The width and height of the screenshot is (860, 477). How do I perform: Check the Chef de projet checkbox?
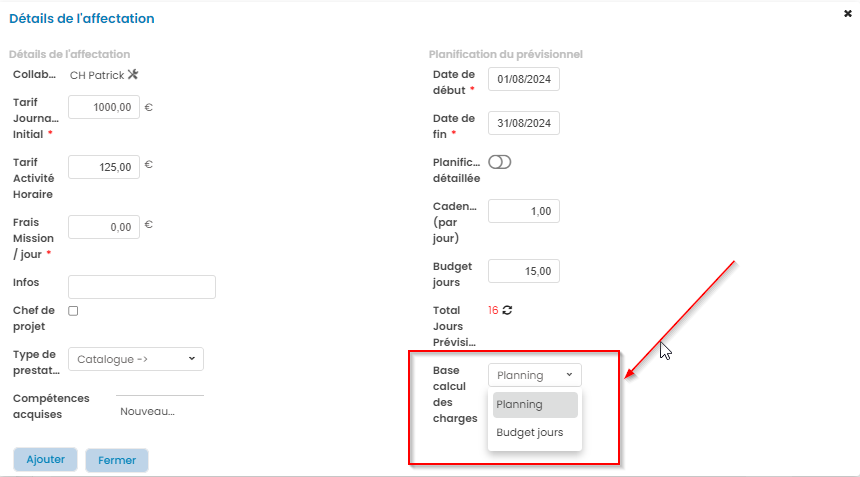click(73, 311)
